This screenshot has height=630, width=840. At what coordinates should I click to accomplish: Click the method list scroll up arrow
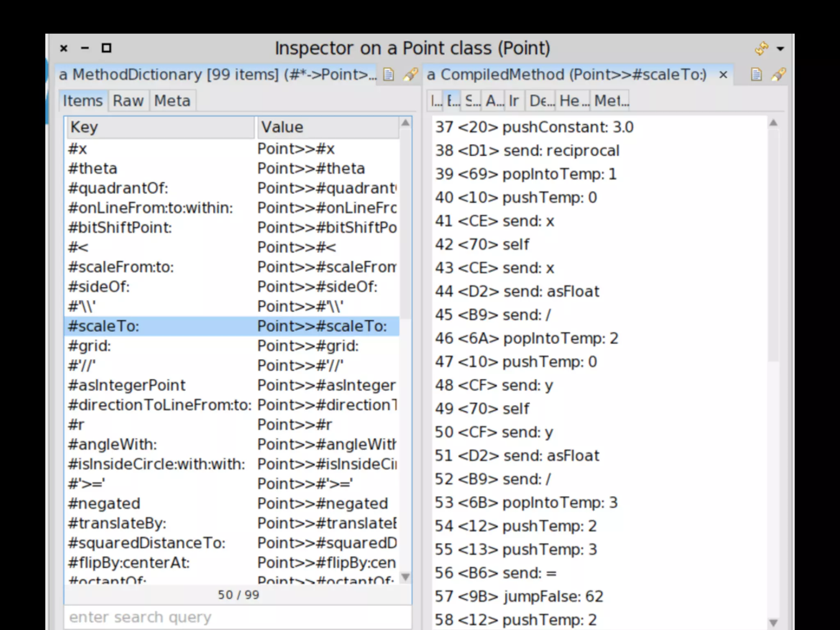coord(405,123)
